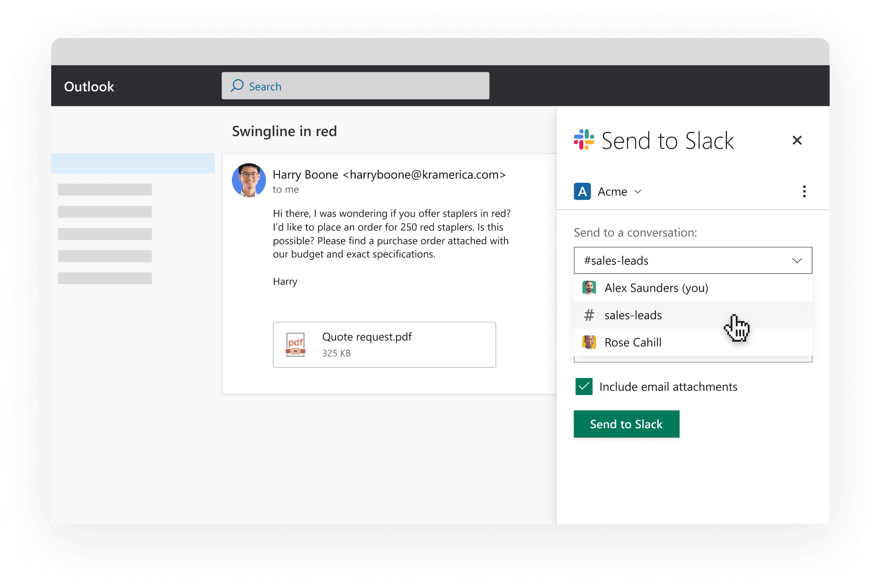Select Rose Cahill from the list
The width and height of the screenshot is (881, 588).
692,342
